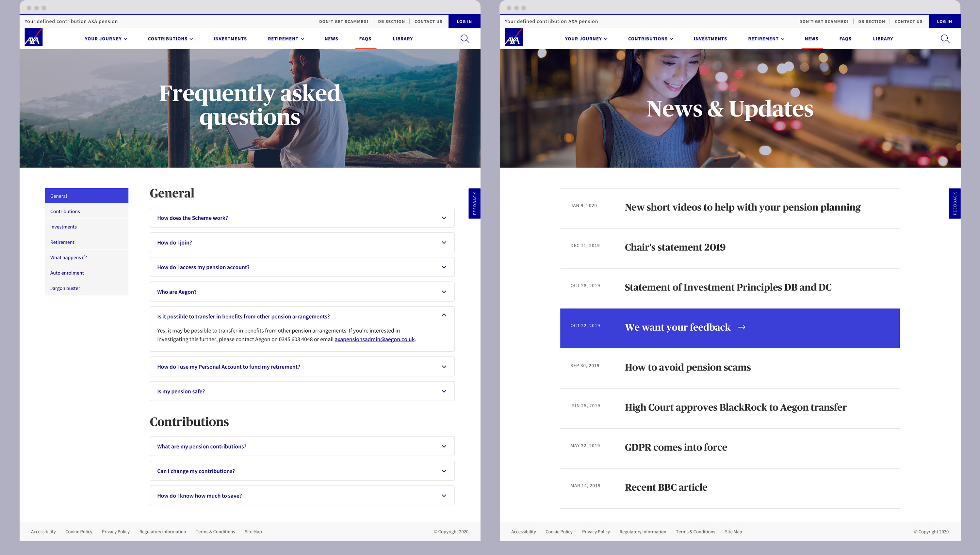Go to Investments in News window nav
The image size is (980, 555).
click(710, 39)
